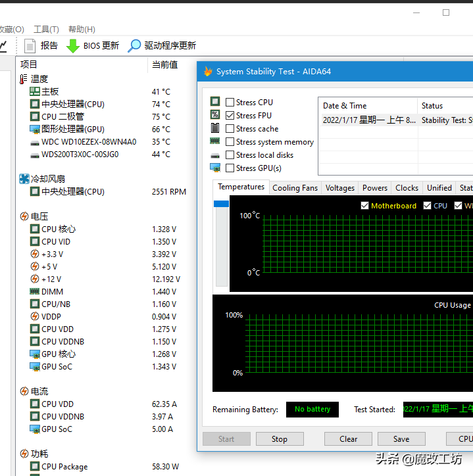Click the Clear button

tap(348, 439)
